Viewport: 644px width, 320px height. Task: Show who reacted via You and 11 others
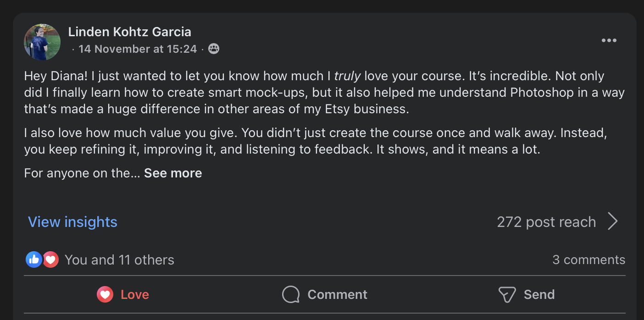[x=119, y=260]
